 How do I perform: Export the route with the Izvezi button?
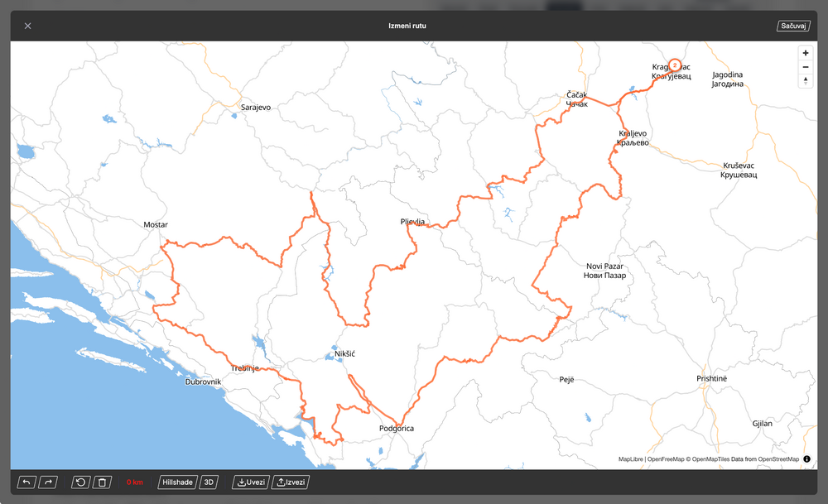tap(290, 482)
